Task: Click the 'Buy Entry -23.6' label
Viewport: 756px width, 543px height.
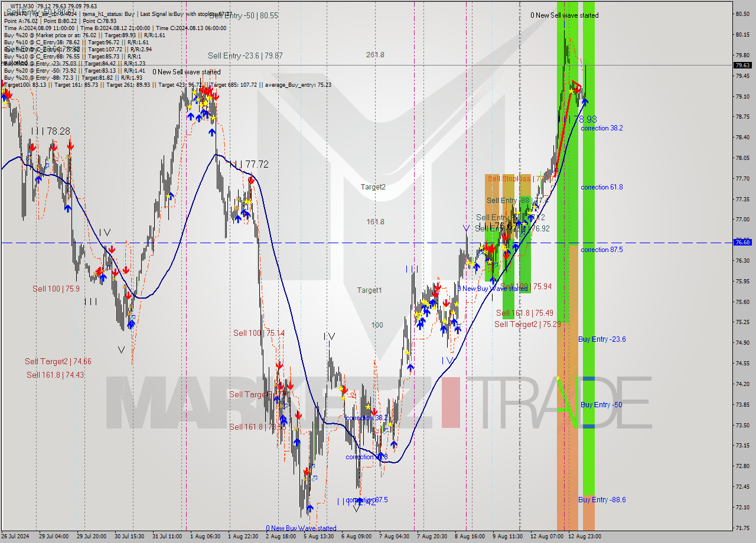Action: point(602,339)
